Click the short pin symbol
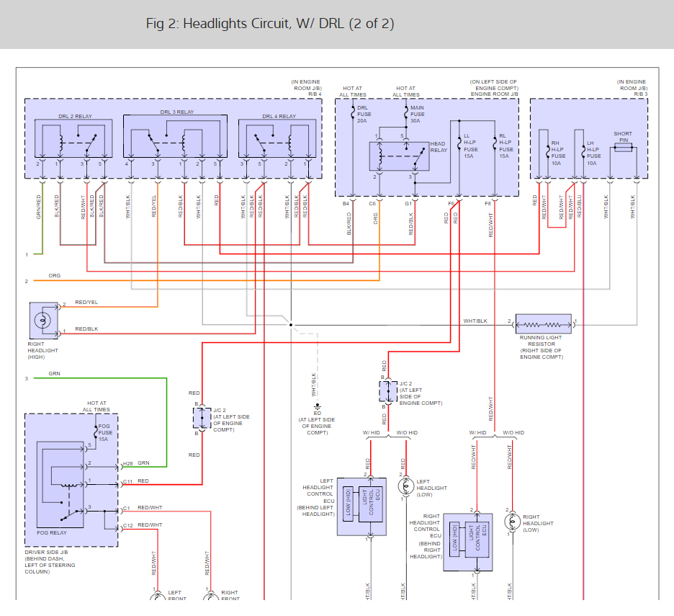This screenshot has width=674, height=616. (x=624, y=148)
